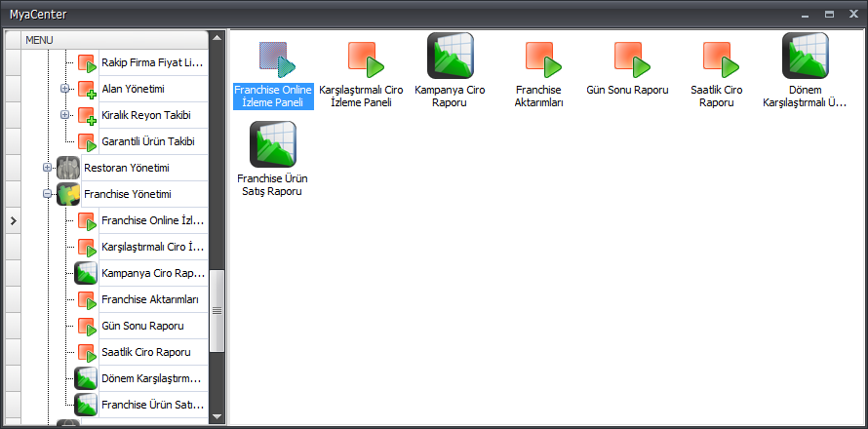The width and height of the screenshot is (868, 429).
Task: Click the Kiralık Reyon Takibi tree icon
Action: 87,116
